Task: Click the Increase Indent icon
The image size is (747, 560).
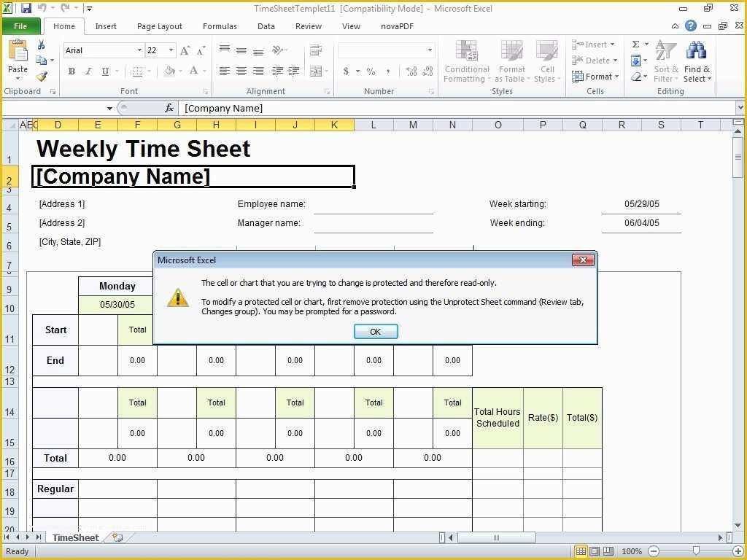Action: [x=294, y=71]
